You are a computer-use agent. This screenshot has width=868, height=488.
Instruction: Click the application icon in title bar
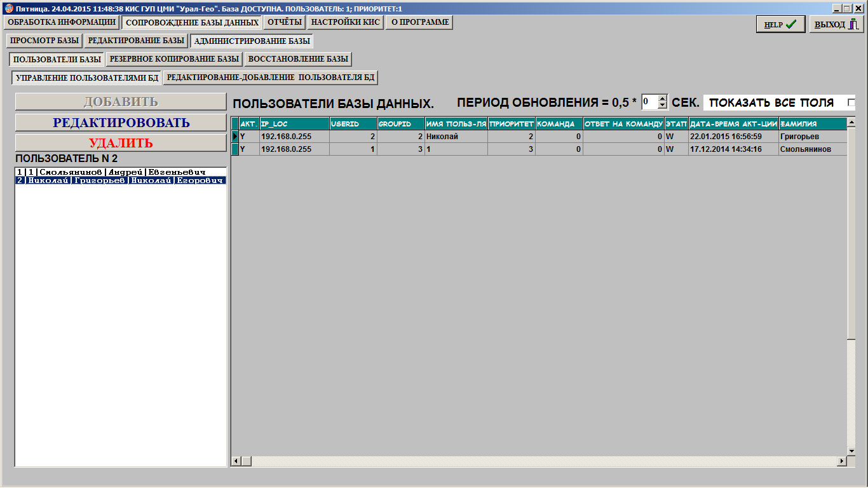click(x=8, y=9)
